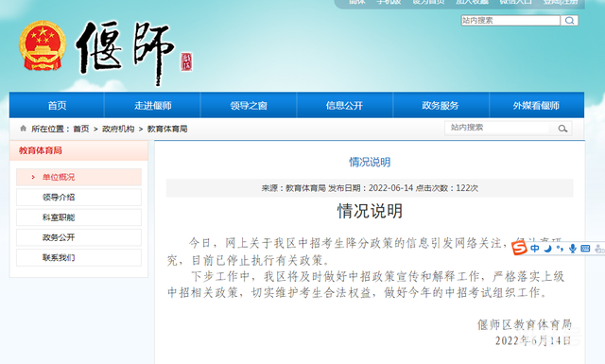Select 领导介绍 in the sidebar
The width and height of the screenshot is (605, 364).
(78, 198)
